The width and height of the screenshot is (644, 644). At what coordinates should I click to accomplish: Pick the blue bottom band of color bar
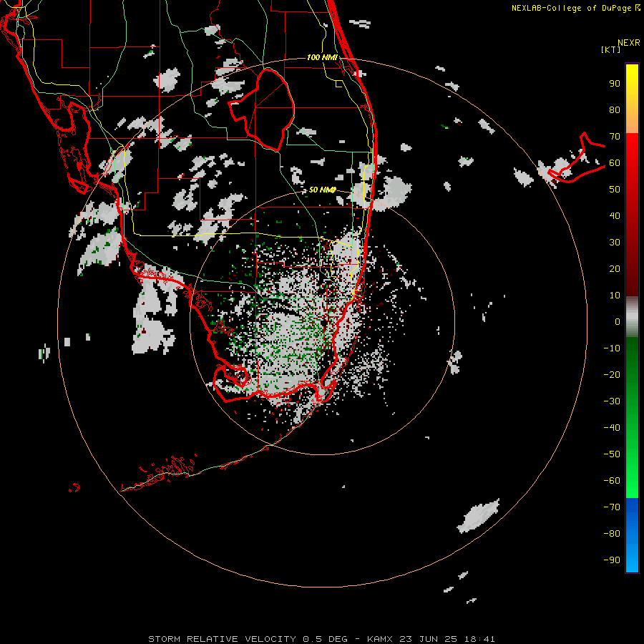point(632,535)
